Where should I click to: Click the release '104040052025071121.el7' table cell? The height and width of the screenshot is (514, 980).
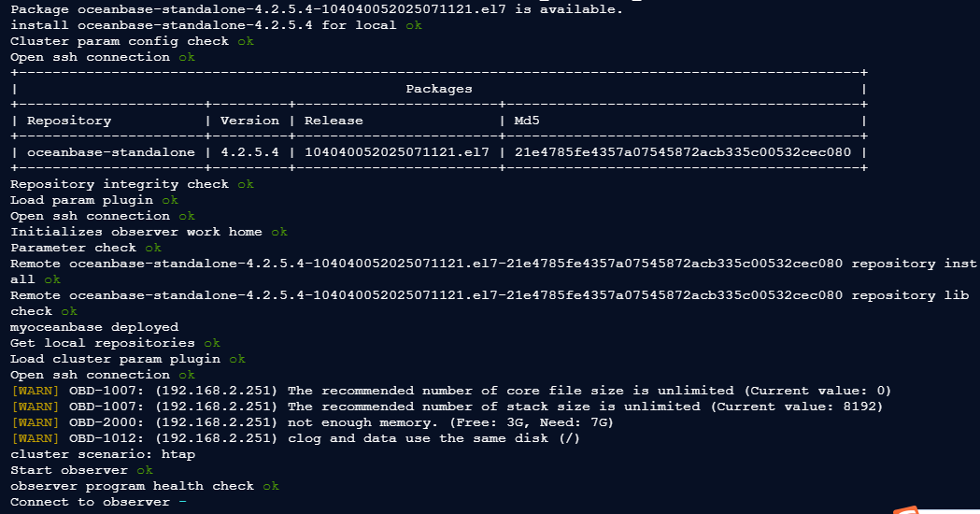point(397,152)
